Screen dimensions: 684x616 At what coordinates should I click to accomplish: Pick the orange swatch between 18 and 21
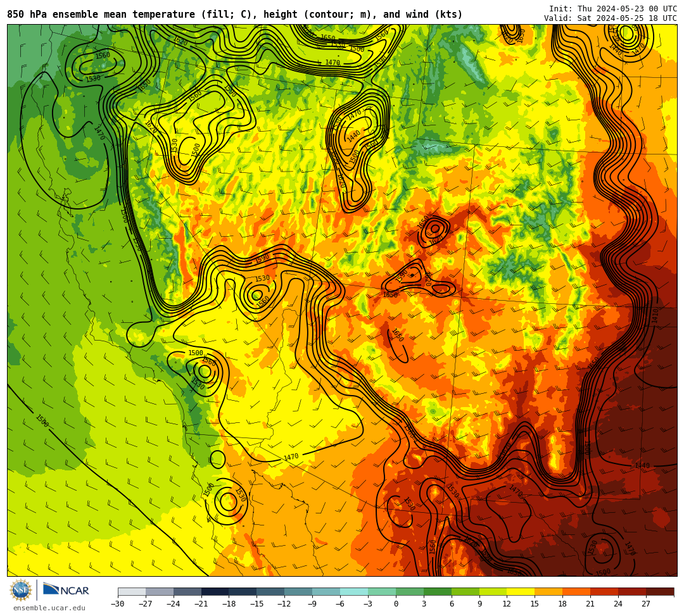(x=576, y=591)
